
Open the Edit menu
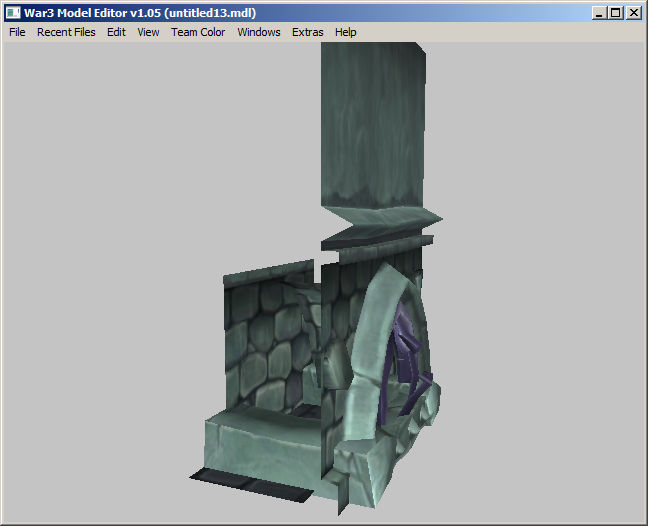(116, 32)
